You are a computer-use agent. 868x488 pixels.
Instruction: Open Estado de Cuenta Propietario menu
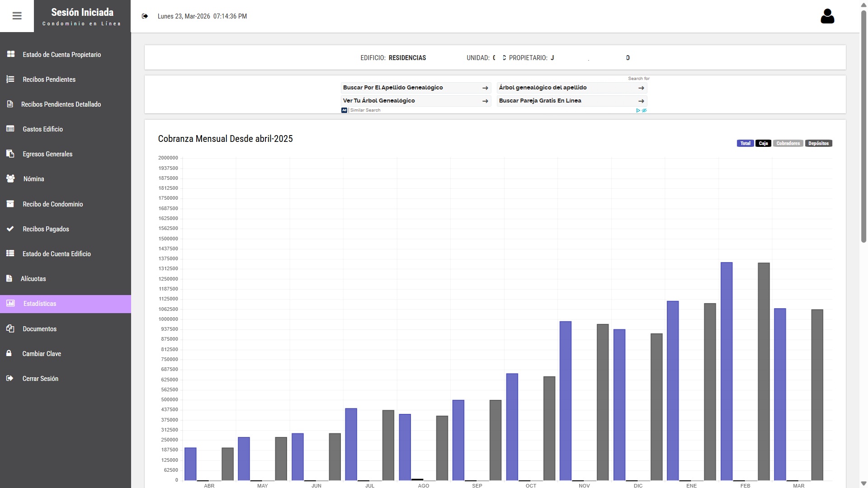click(61, 55)
